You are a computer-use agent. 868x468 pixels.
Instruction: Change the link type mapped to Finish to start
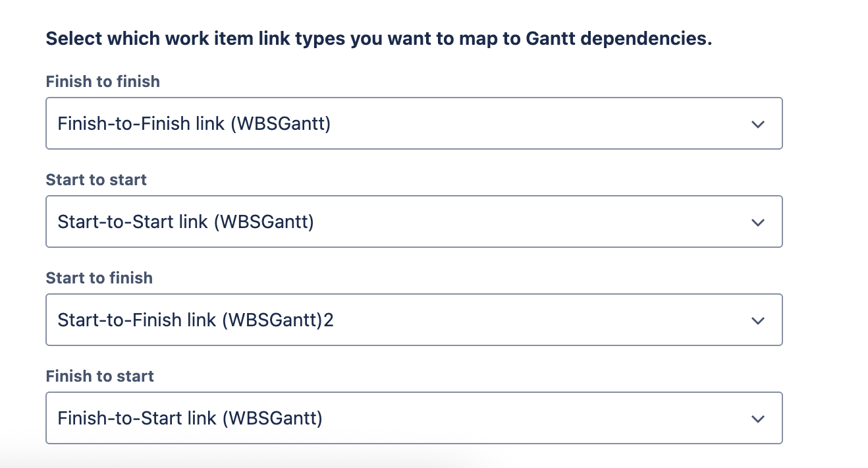click(414, 419)
